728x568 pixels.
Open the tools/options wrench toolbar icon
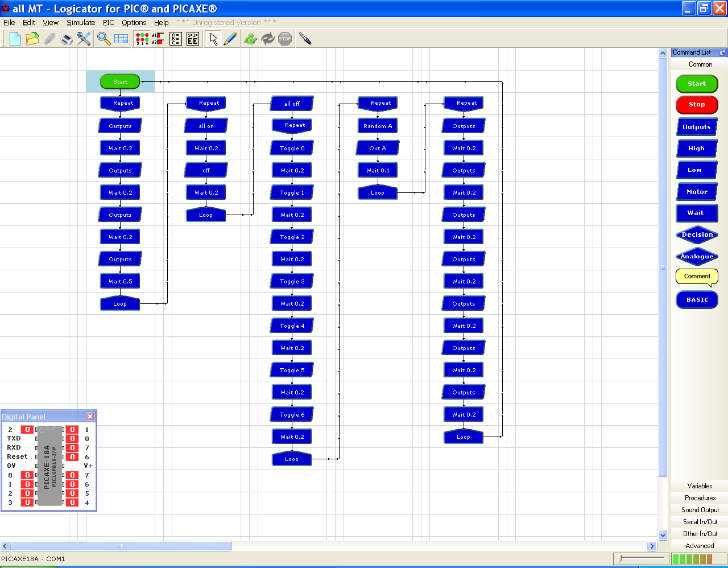(84, 38)
